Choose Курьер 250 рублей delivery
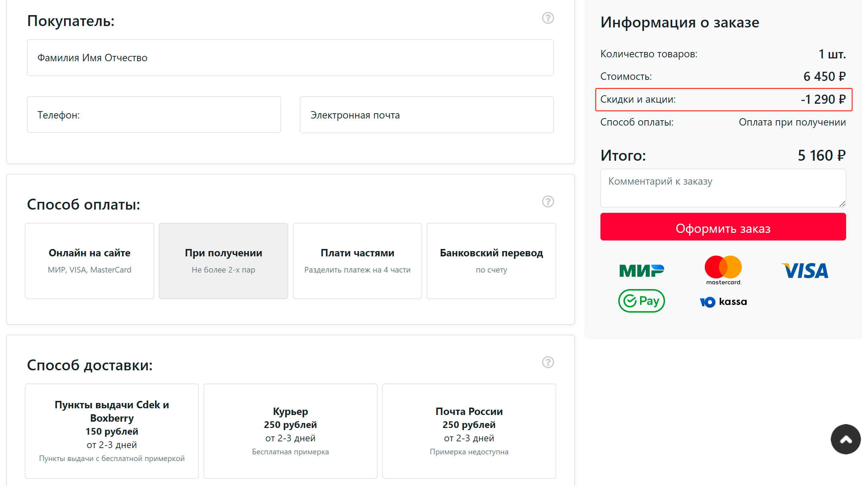Image resolution: width=868 pixels, height=486 pixels. 291,431
